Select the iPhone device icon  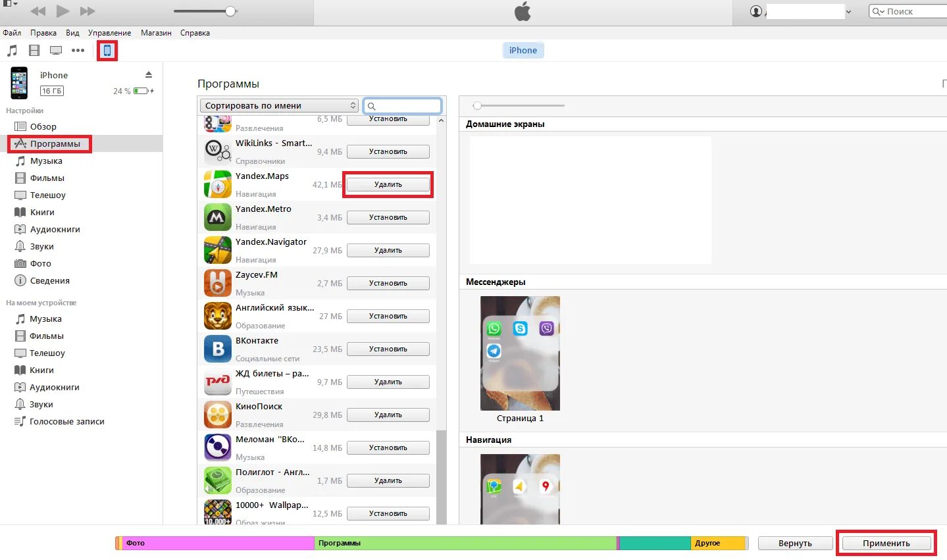point(107,50)
